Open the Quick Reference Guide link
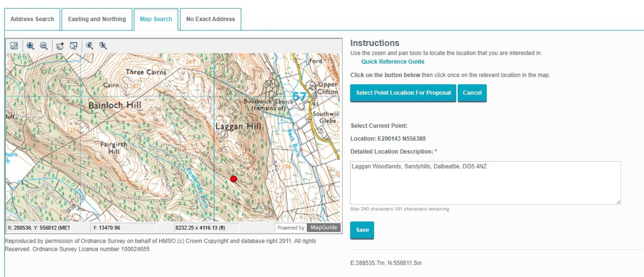644x277 pixels. (x=392, y=62)
